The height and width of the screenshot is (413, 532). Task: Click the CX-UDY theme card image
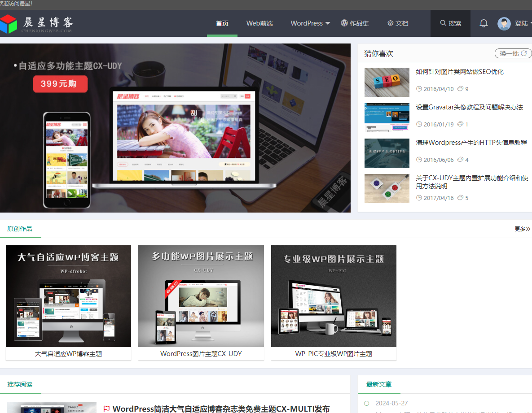(x=201, y=296)
